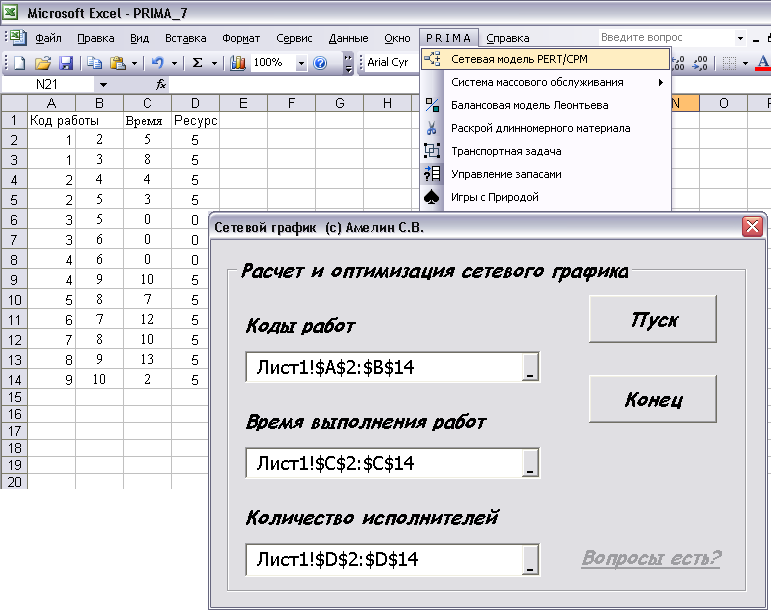Click the New workbook icon
771x611 pixels.
[x=20, y=63]
